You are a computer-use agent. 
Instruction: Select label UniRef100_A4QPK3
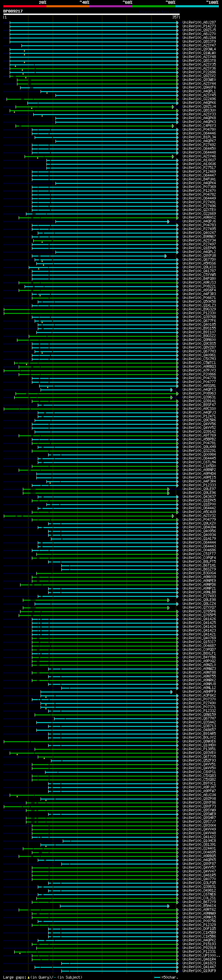point(199,122)
